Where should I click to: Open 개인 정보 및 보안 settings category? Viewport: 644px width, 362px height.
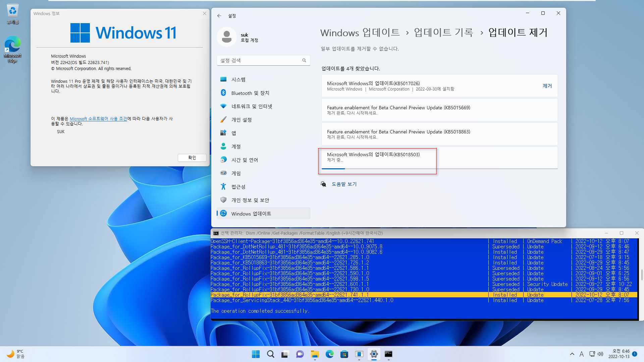tap(264, 200)
